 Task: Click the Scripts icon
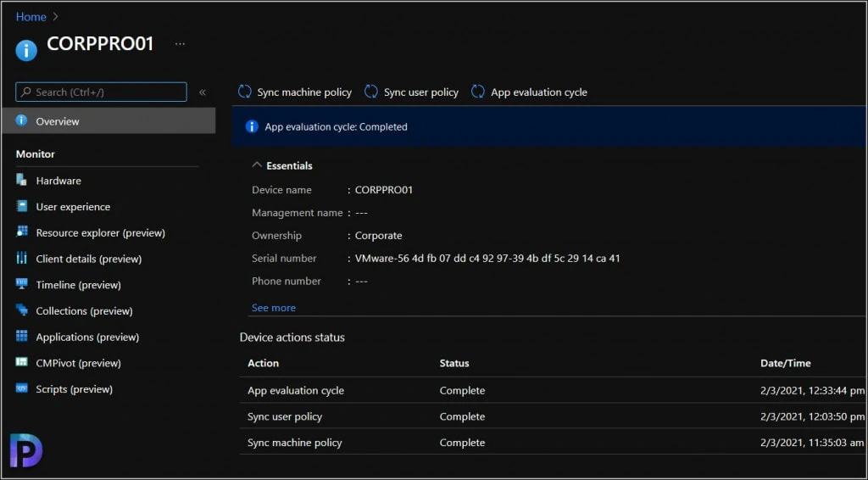[21, 388]
